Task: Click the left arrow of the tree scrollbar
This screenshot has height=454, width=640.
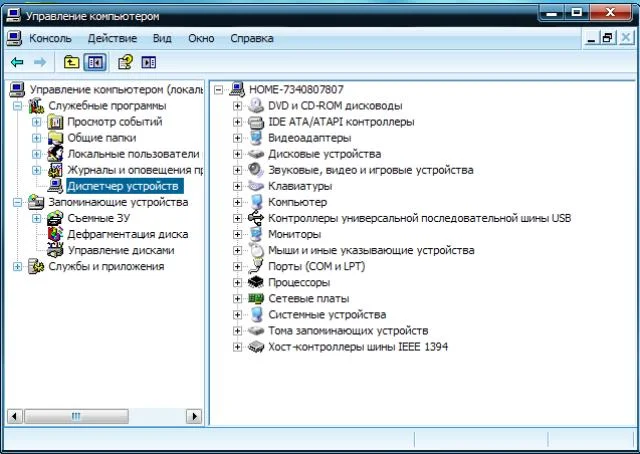Action: [14, 416]
